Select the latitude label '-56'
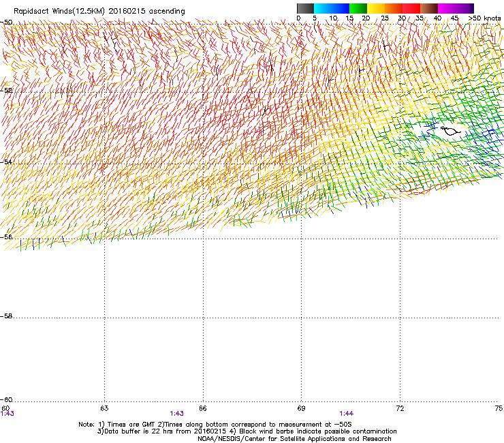 click(6, 236)
